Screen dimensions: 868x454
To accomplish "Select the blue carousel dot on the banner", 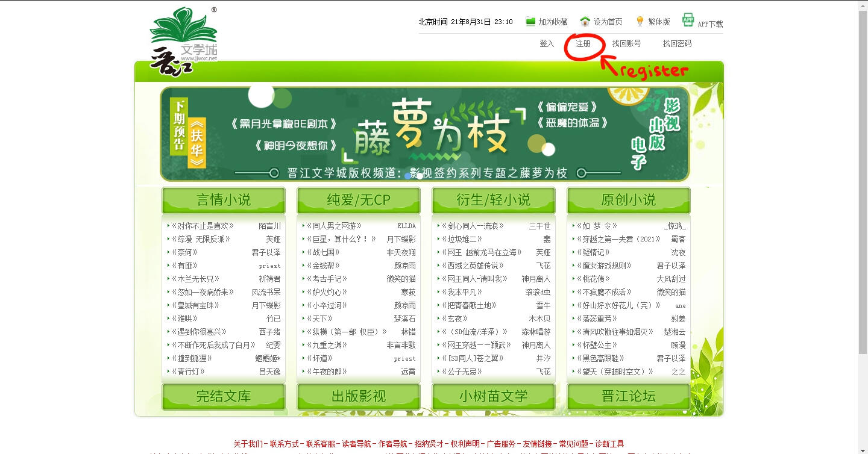I will (x=408, y=176).
